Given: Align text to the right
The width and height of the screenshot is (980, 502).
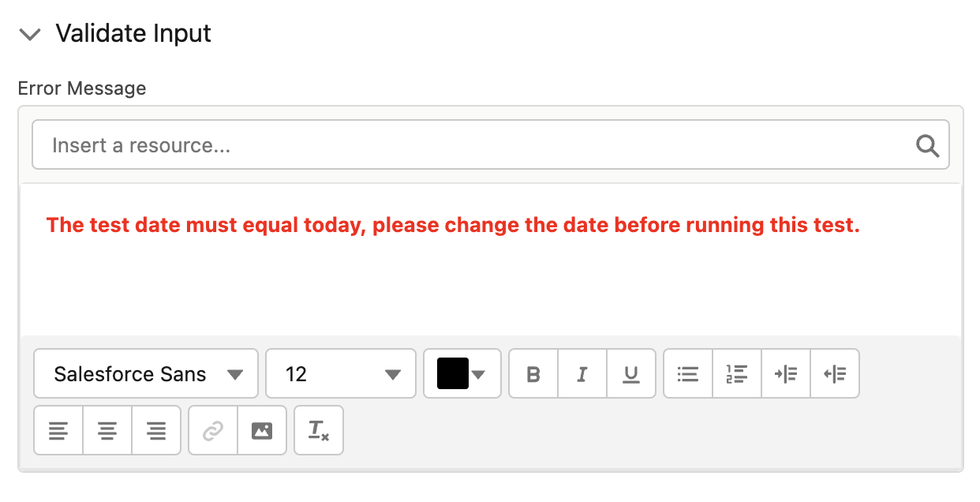Looking at the screenshot, I should [156, 430].
